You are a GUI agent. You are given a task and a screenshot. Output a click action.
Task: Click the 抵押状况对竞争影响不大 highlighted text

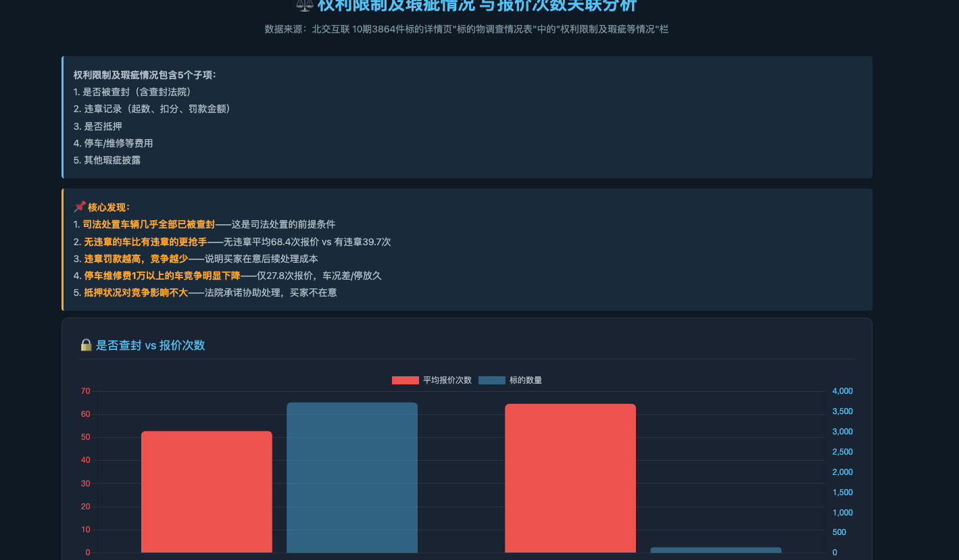tap(136, 292)
